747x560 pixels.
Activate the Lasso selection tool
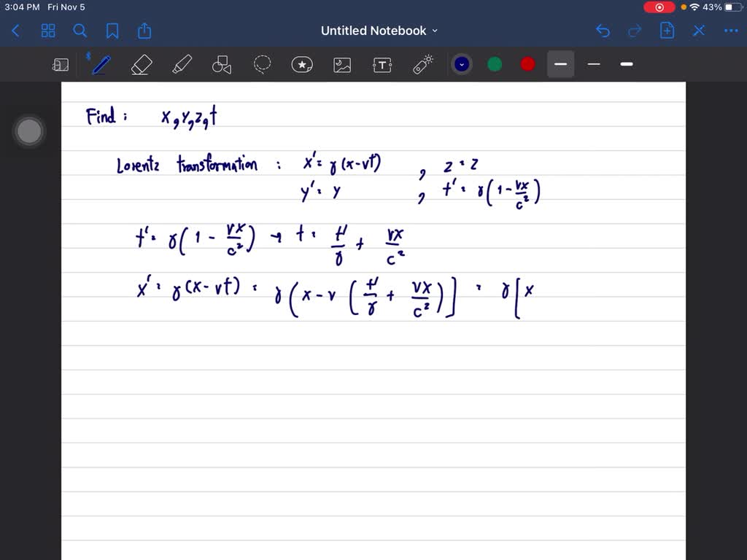262,64
